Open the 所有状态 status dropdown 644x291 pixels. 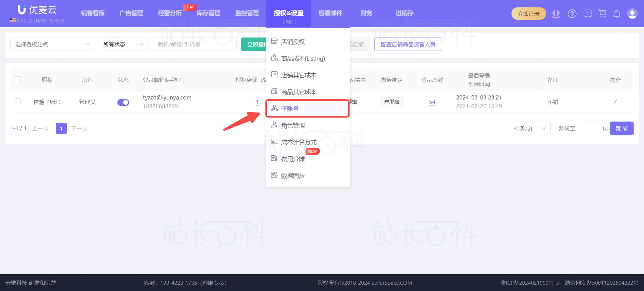[124, 44]
